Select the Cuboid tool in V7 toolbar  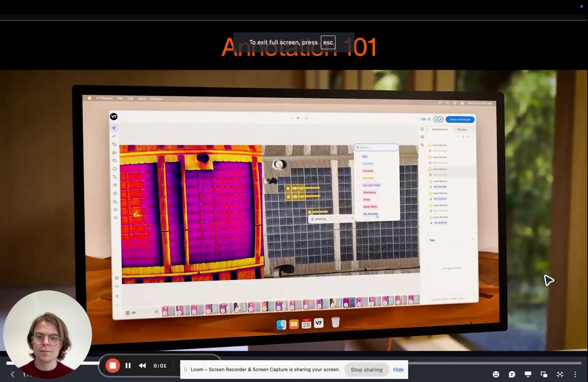coord(115,185)
